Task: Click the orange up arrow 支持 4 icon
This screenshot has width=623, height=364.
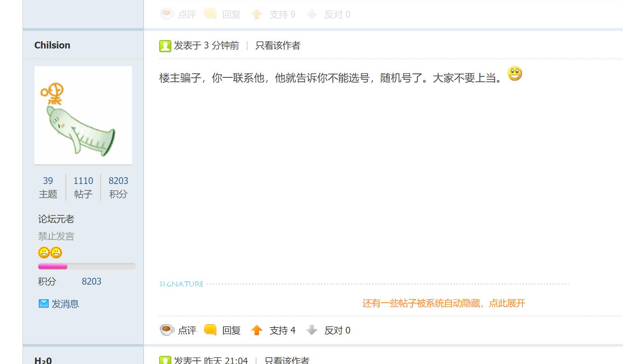Action: click(x=257, y=330)
